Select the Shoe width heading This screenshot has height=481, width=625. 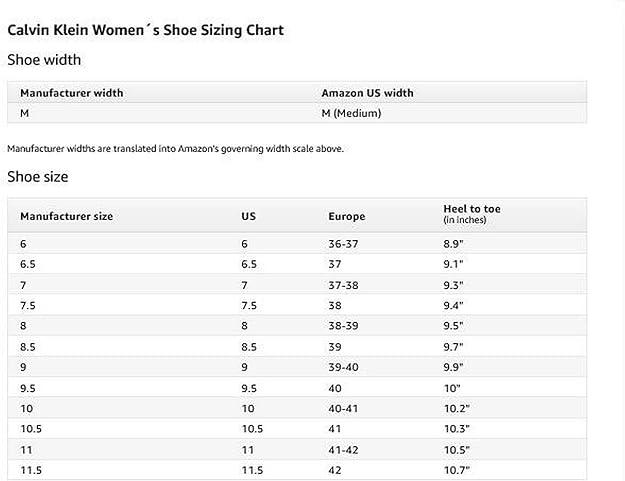44,60
